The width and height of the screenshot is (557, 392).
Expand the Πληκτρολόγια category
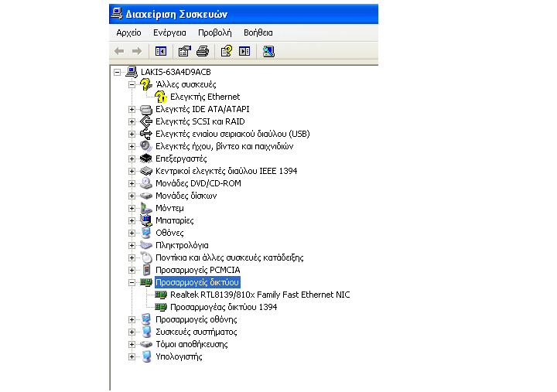(132, 246)
